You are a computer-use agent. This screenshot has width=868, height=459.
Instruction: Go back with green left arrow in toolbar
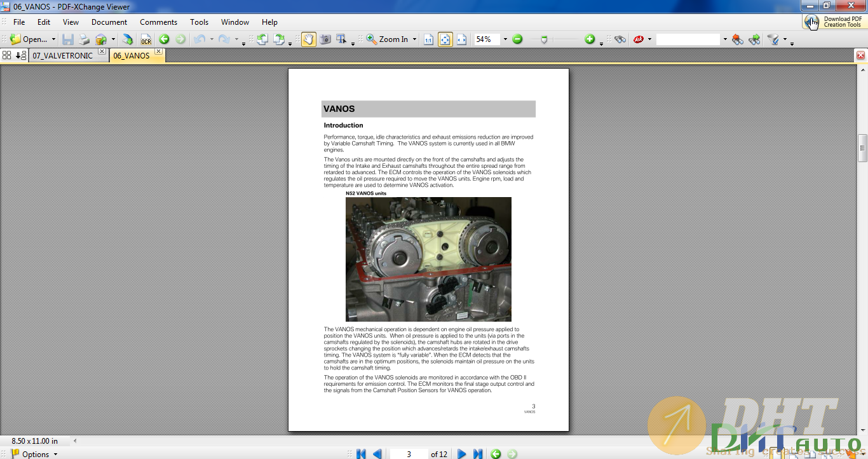click(164, 39)
